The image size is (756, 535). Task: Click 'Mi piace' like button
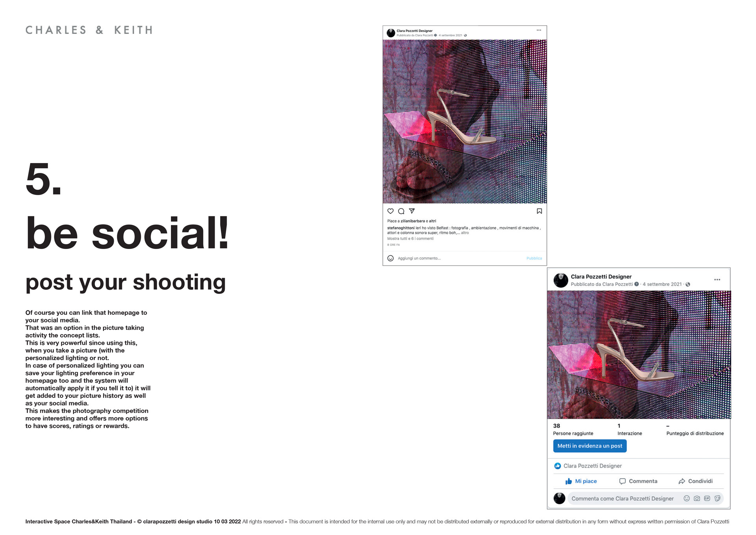click(581, 481)
